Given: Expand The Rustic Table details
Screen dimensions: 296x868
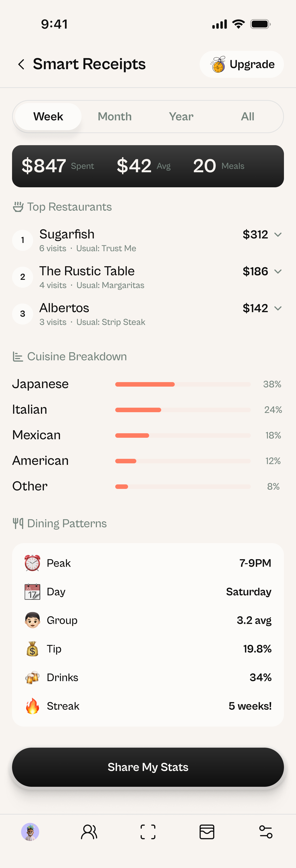Looking at the screenshot, I should [278, 272].
